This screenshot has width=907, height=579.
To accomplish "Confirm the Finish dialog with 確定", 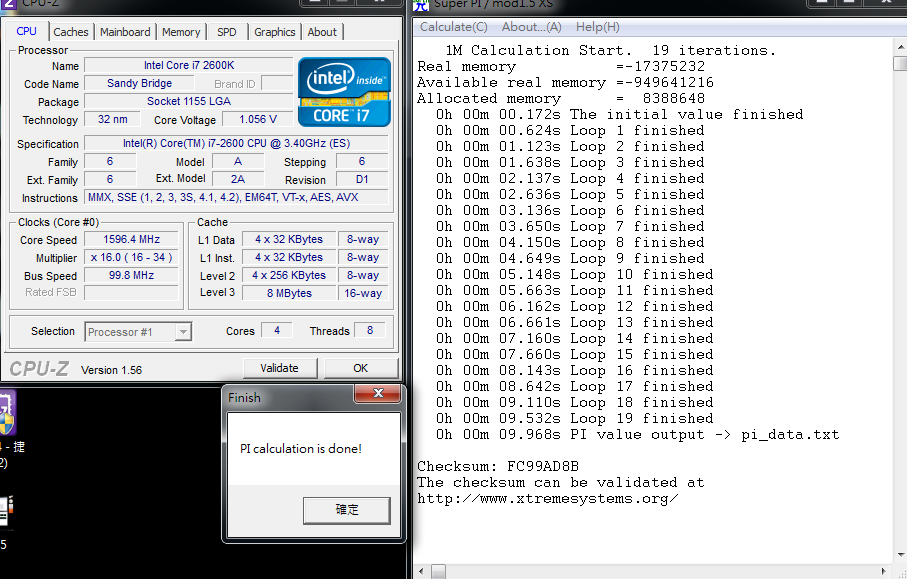I will (346, 510).
